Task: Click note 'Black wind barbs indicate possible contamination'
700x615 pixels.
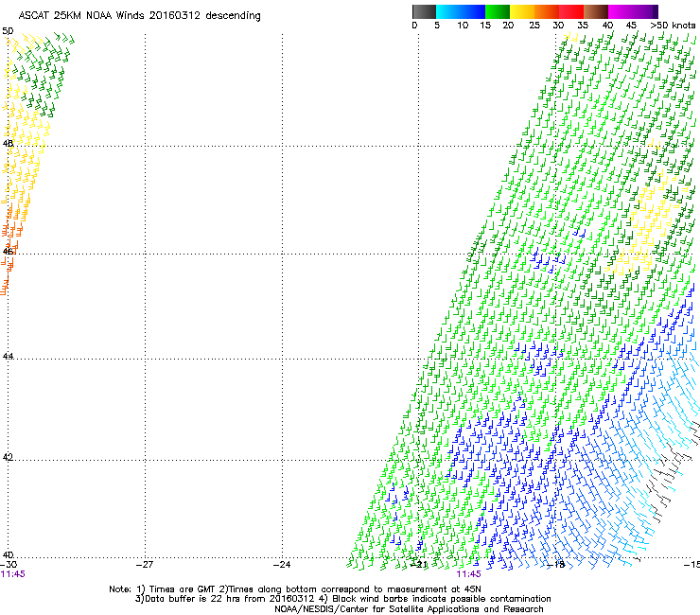Action: 442,599
